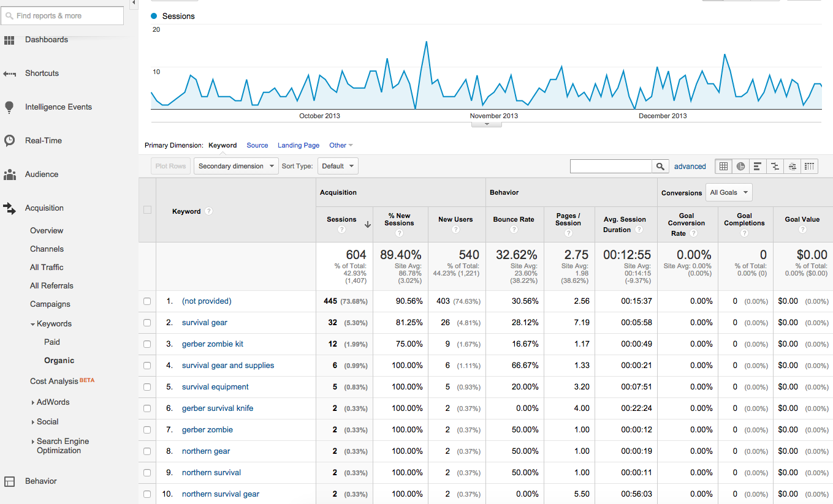
Task: Switch primary dimension to Landing Page
Action: pos(299,145)
